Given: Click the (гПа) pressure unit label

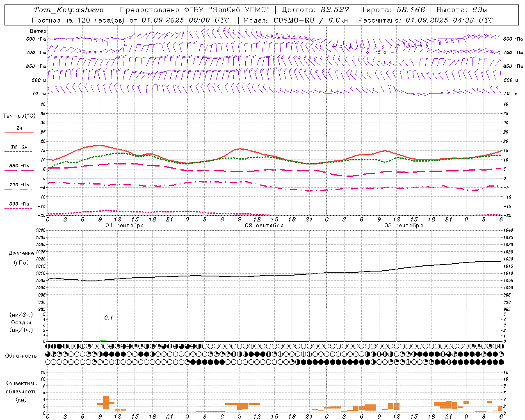Looking at the screenshot, I should (21, 263).
